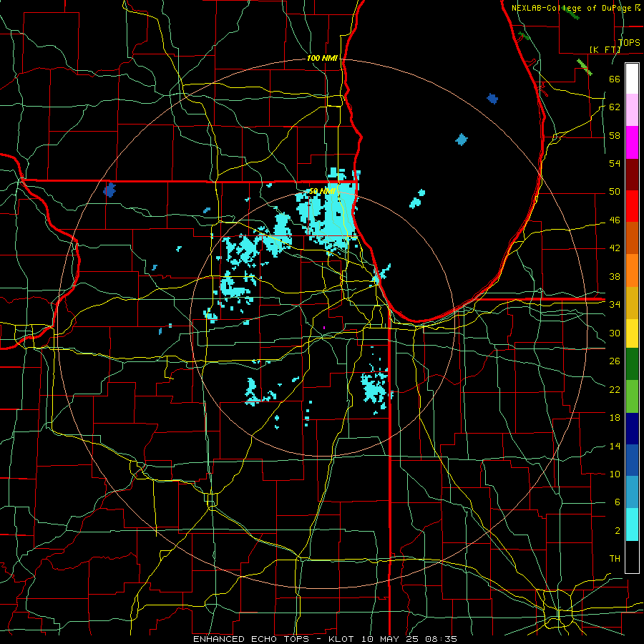Select the magenta color block in the legend
This screenshot has width=644, height=644.
pyautogui.click(x=632, y=142)
